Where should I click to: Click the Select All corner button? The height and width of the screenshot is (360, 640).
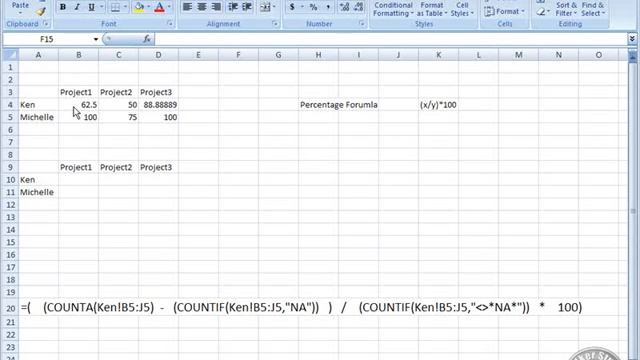click(10, 55)
